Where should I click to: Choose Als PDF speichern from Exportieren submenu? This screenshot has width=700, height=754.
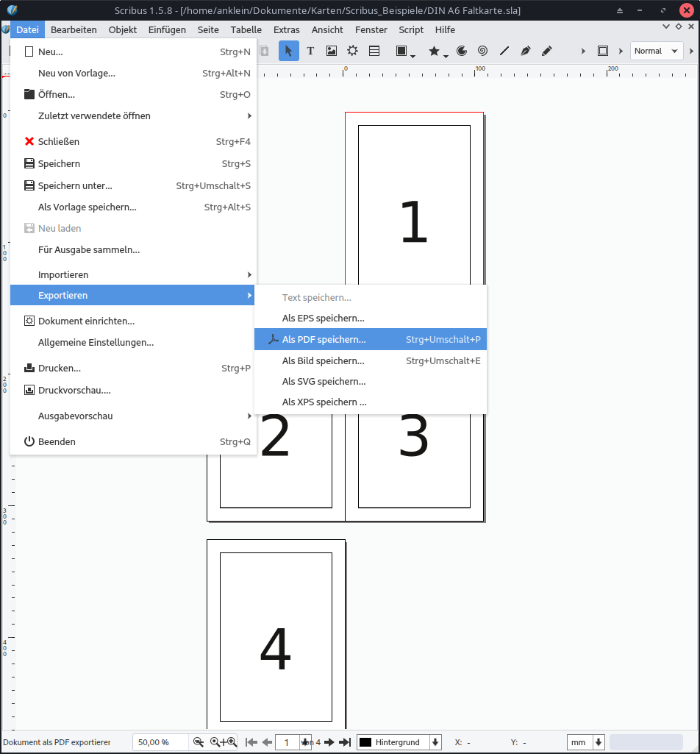pos(324,339)
